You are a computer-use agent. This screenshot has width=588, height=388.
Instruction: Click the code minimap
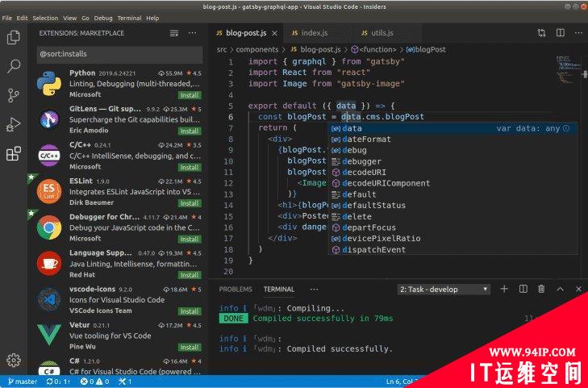pos(567,69)
